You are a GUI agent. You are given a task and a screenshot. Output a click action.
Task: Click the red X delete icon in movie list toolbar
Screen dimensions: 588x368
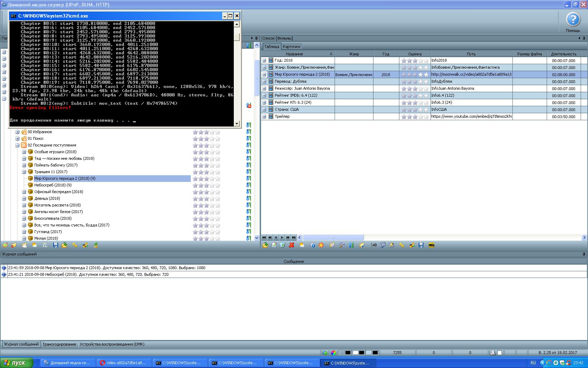[x=292, y=245]
